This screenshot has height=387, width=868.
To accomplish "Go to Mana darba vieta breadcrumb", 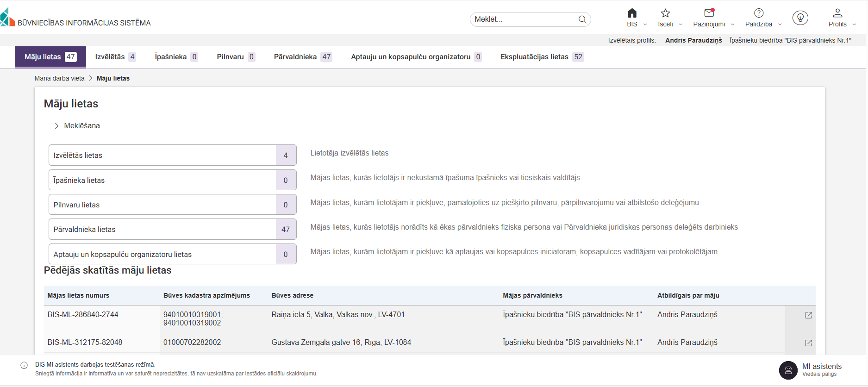I will tap(59, 79).
